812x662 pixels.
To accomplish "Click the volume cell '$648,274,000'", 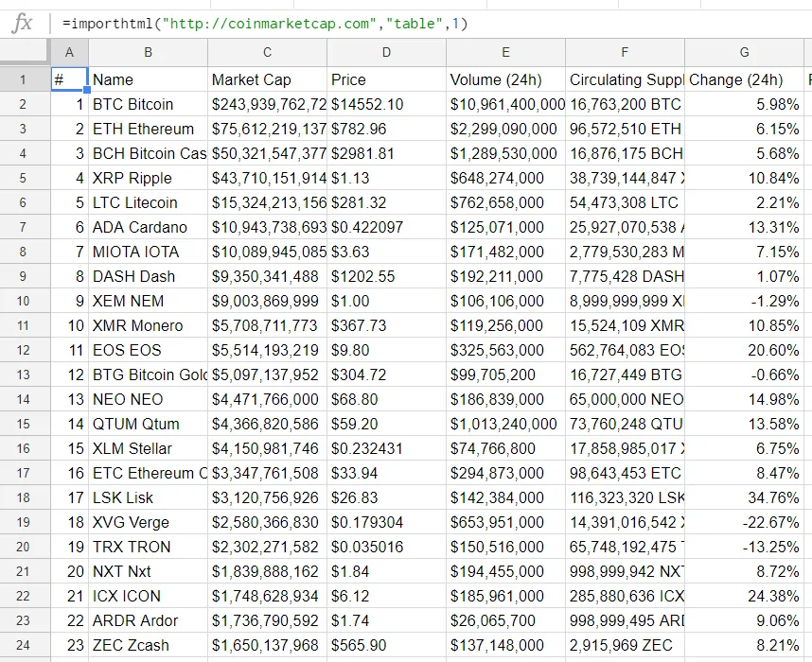I will tap(506, 178).
